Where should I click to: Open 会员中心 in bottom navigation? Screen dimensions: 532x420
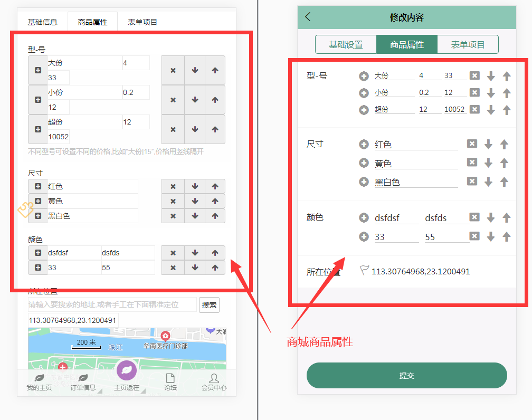[214, 382]
